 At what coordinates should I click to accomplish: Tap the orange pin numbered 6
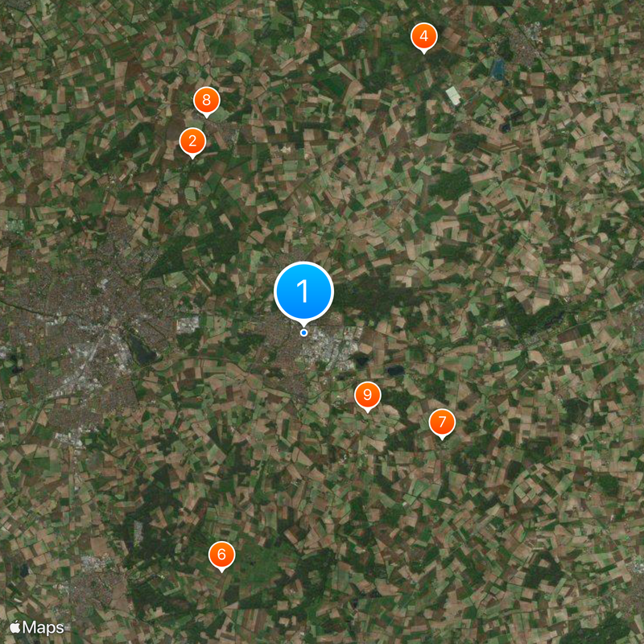click(x=222, y=555)
